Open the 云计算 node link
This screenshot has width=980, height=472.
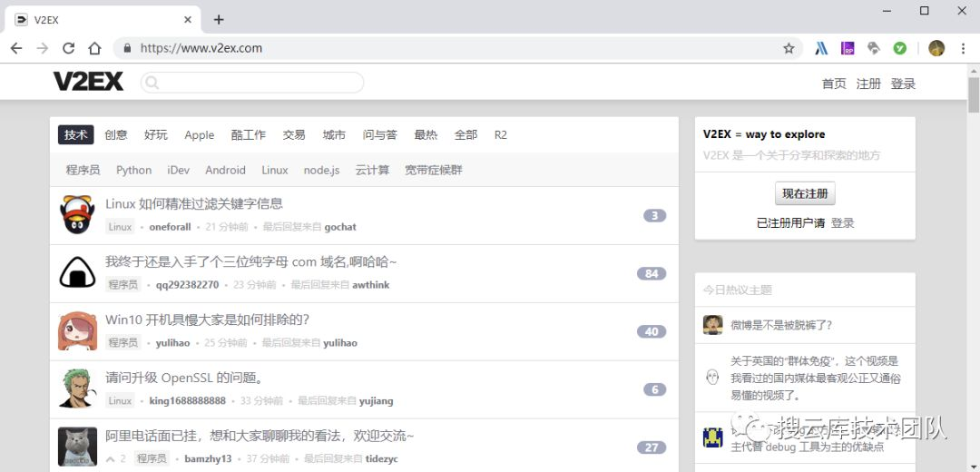click(x=372, y=170)
